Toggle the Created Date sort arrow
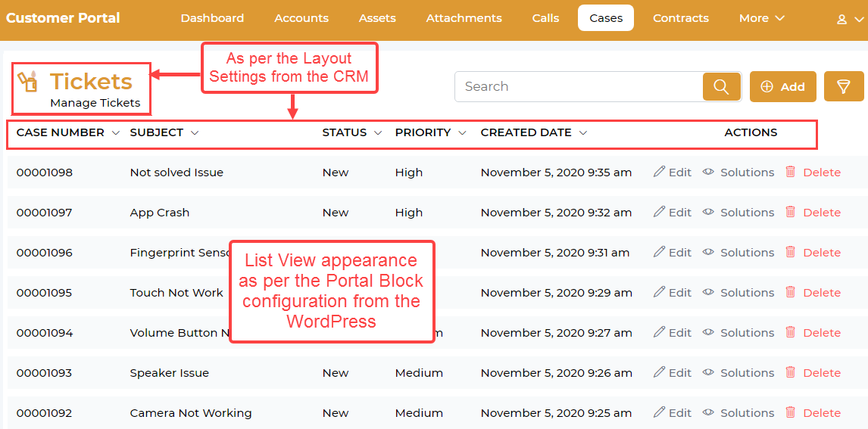The height and width of the screenshot is (429, 868). coord(583,133)
